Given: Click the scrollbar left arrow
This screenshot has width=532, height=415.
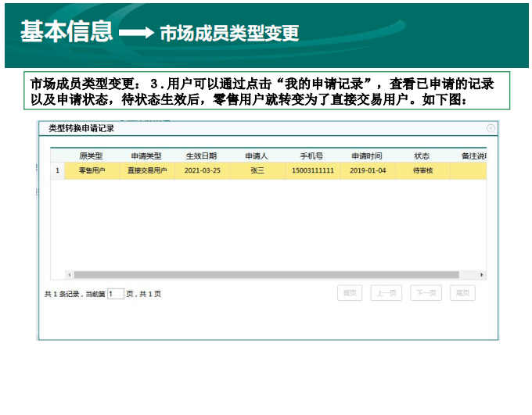Looking at the screenshot, I should click(70, 275).
